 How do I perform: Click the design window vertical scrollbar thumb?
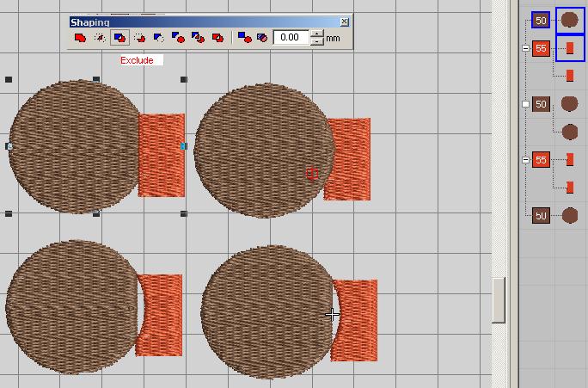point(499,300)
